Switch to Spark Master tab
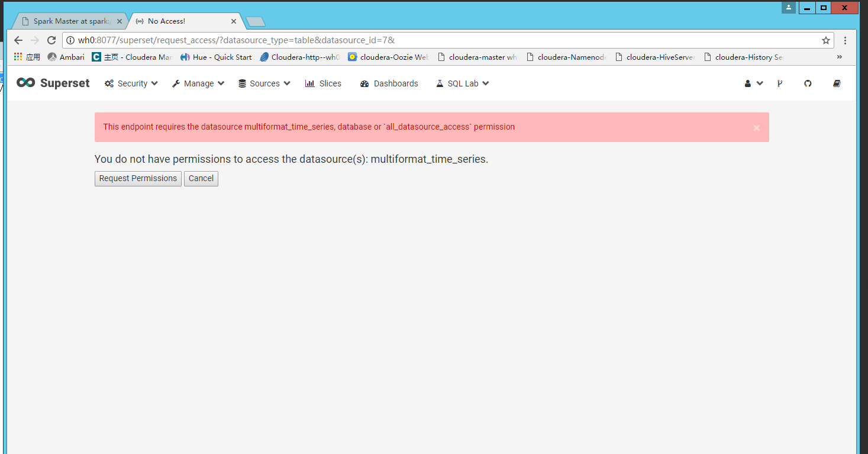This screenshot has height=454, width=868. [x=71, y=21]
